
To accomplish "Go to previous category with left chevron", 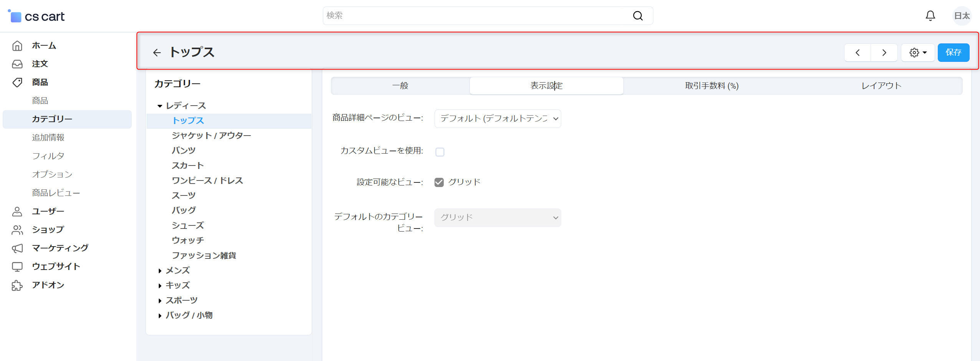I will tap(858, 53).
